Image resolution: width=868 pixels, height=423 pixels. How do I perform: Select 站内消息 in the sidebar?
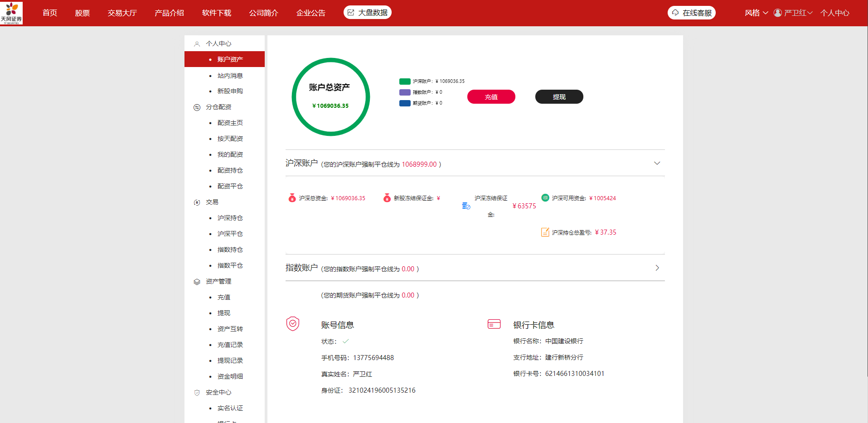pyautogui.click(x=230, y=76)
